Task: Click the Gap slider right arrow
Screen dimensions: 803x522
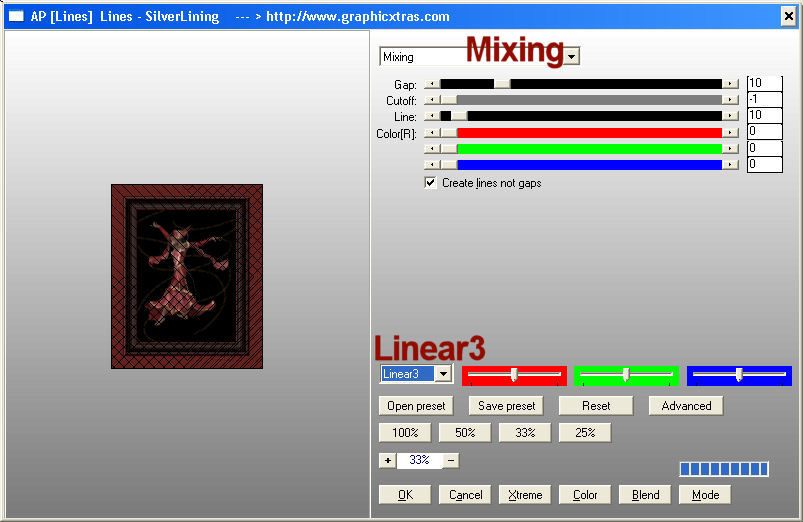Action: (x=730, y=83)
